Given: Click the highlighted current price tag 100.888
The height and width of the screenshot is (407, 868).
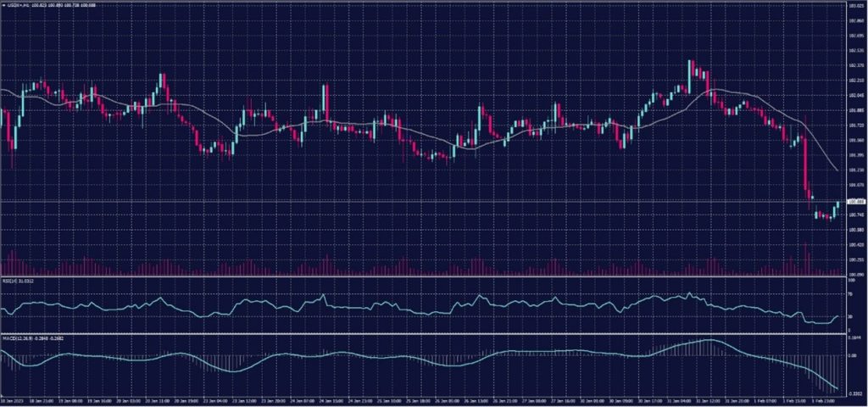Looking at the screenshot, I should (855, 202).
